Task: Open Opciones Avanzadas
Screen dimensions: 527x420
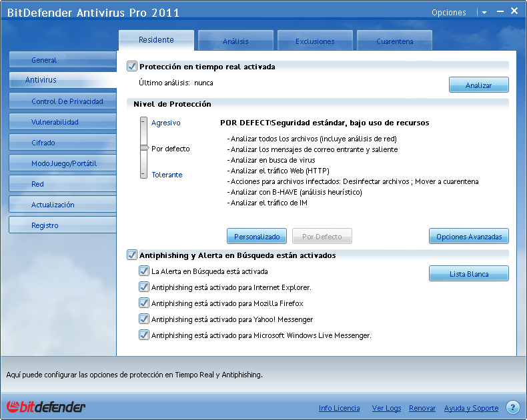Action: 468,237
